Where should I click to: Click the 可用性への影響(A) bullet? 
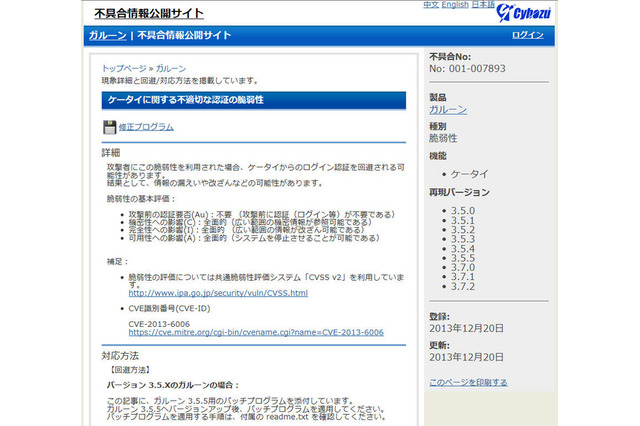coord(254,238)
